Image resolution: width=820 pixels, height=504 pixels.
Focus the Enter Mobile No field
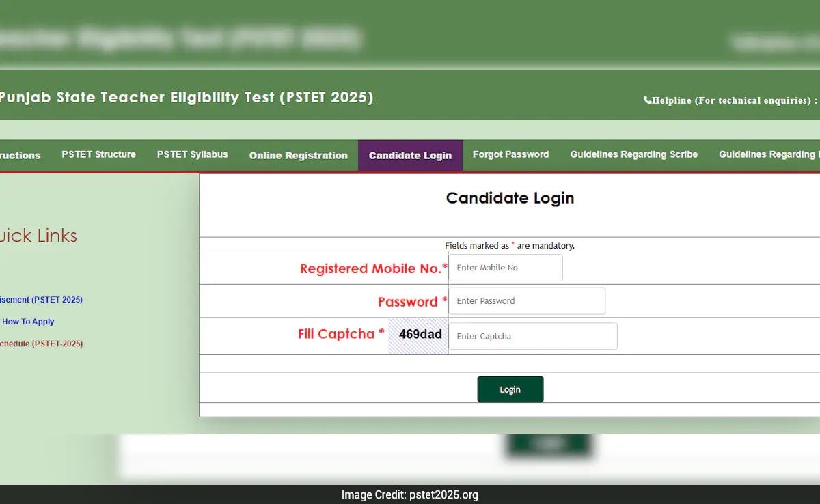tap(506, 268)
